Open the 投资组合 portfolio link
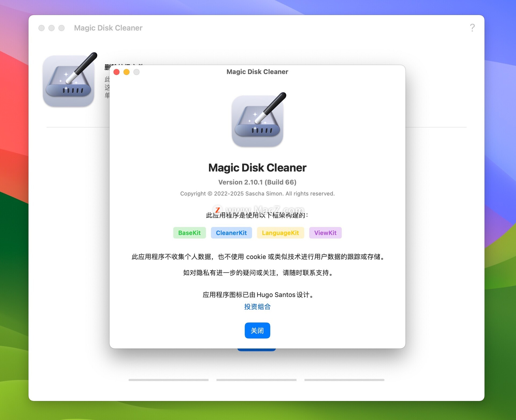Screen dimensions: 516x420 (257, 307)
